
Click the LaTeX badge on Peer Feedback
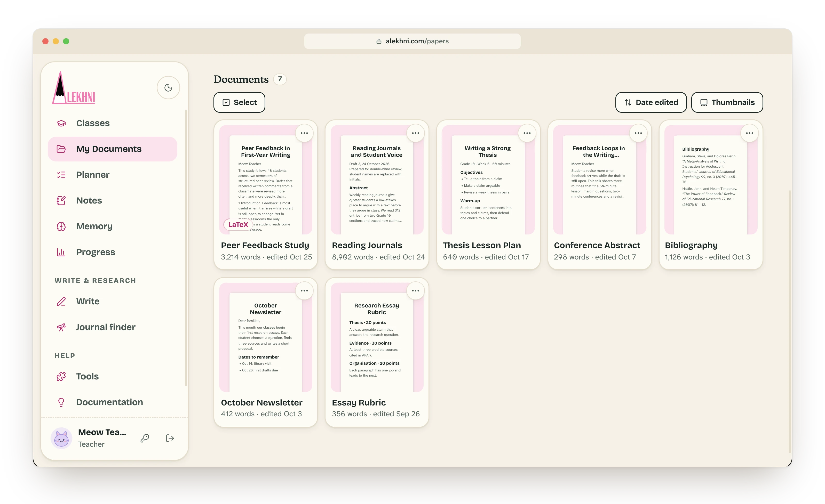click(x=238, y=225)
